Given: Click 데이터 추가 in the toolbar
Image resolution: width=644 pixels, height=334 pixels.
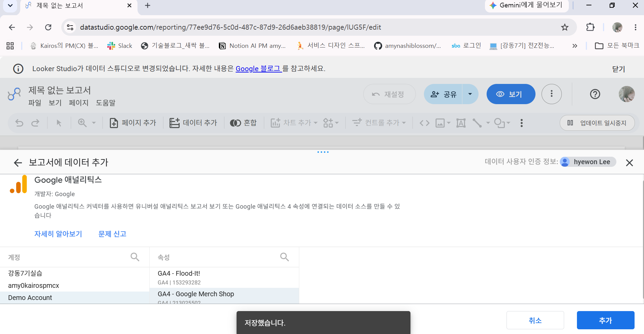Looking at the screenshot, I should pos(193,123).
